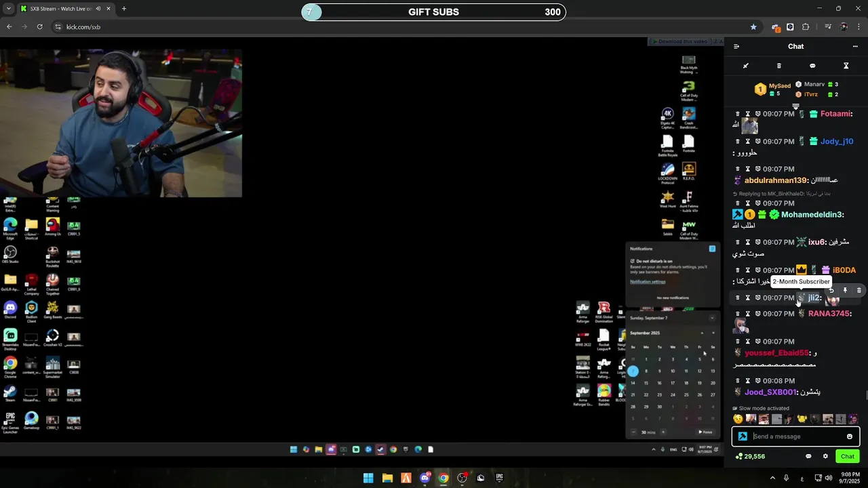The width and height of the screenshot is (868, 488).
Task: Click the shield icon on abdulrahman139's message
Action: (x=757, y=169)
